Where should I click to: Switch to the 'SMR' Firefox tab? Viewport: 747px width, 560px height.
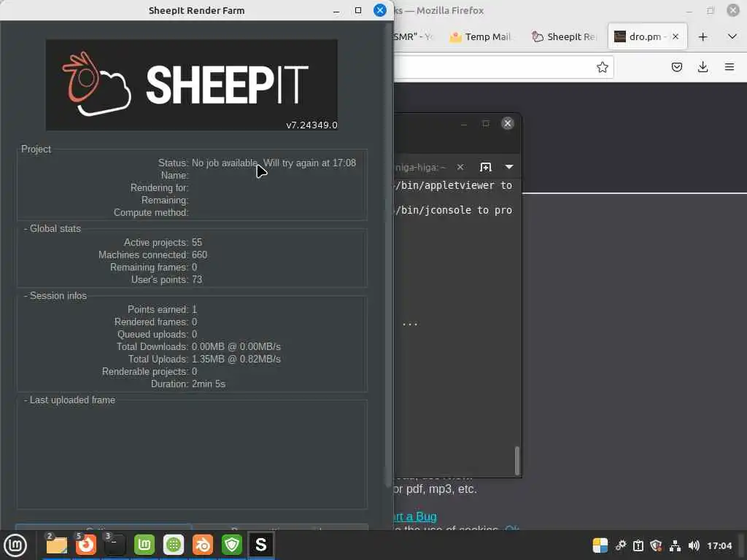pyautogui.click(x=414, y=36)
